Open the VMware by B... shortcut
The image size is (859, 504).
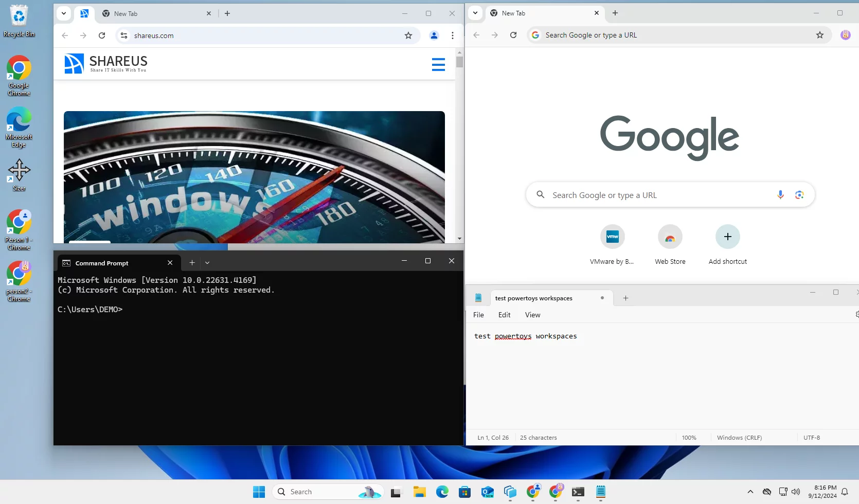pos(612,245)
